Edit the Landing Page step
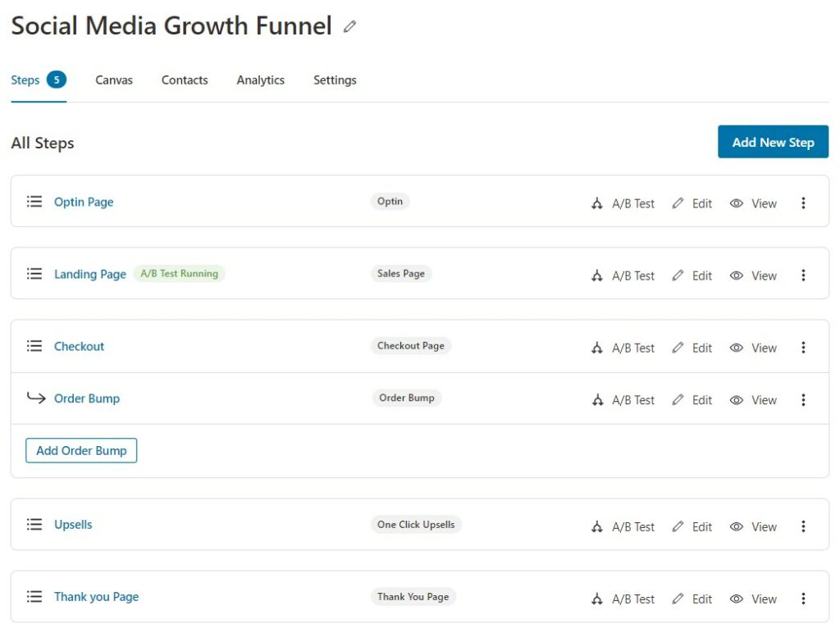The height and width of the screenshot is (633, 840). [692, 276]
